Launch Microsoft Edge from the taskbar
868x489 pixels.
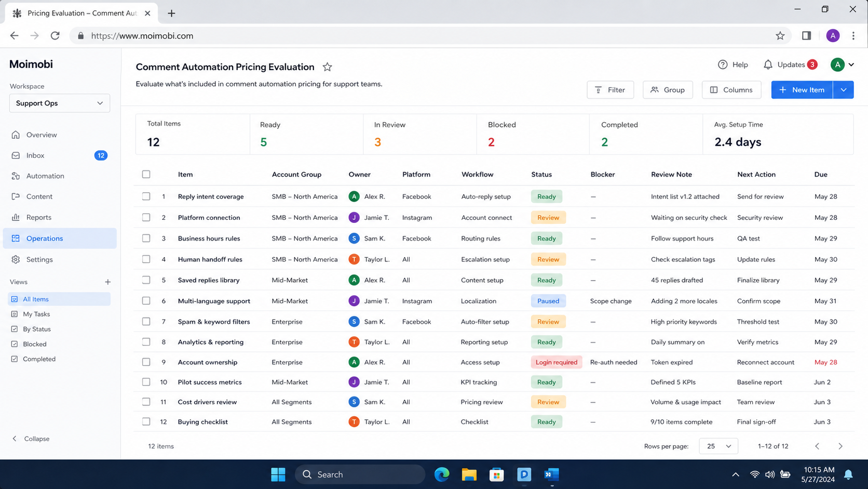click(442, 474)
